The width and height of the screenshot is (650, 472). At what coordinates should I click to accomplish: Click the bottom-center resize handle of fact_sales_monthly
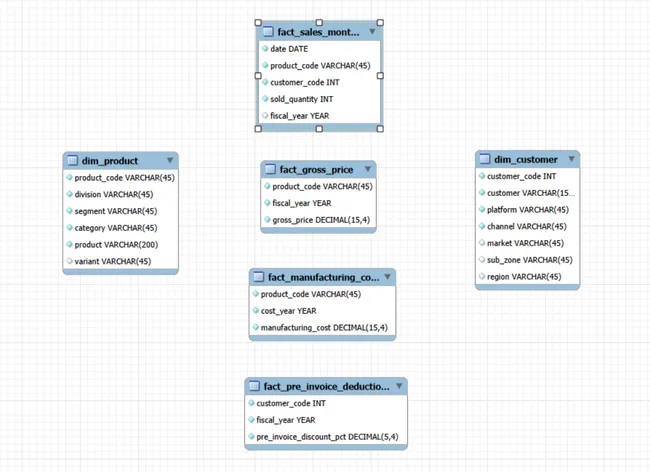point(319,129)
